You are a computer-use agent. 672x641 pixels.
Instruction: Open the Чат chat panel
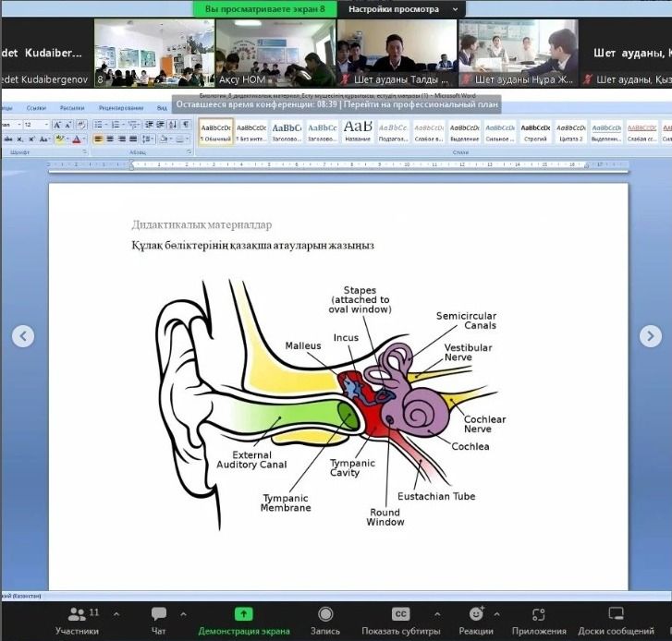click(159, 619)
